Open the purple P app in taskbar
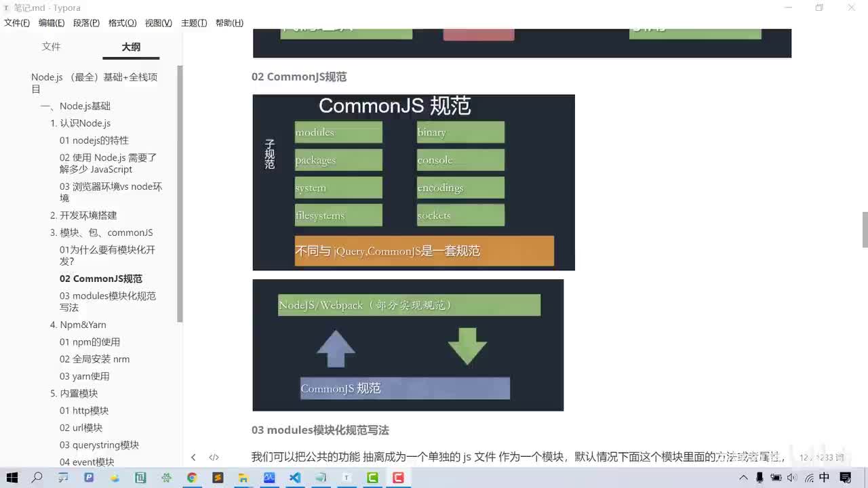Image resolution: width=868 pixels, height=488 pixels. coord(89,478)
